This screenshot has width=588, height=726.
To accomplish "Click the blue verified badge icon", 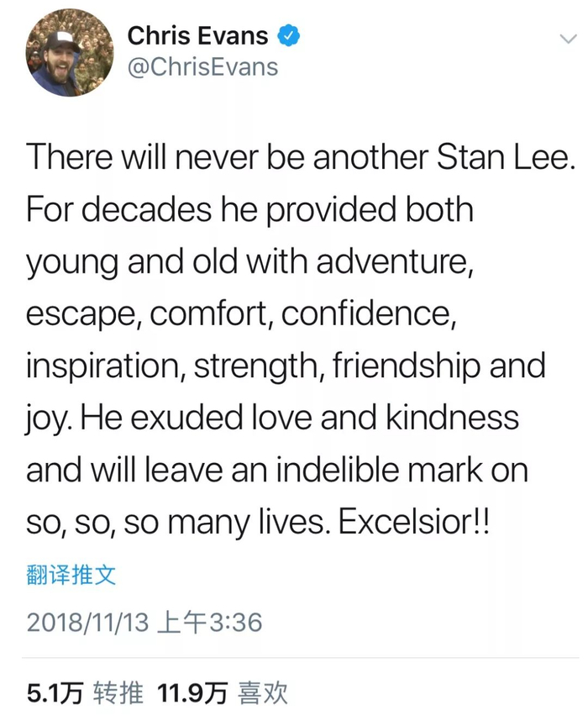I will tap(290, 36).
